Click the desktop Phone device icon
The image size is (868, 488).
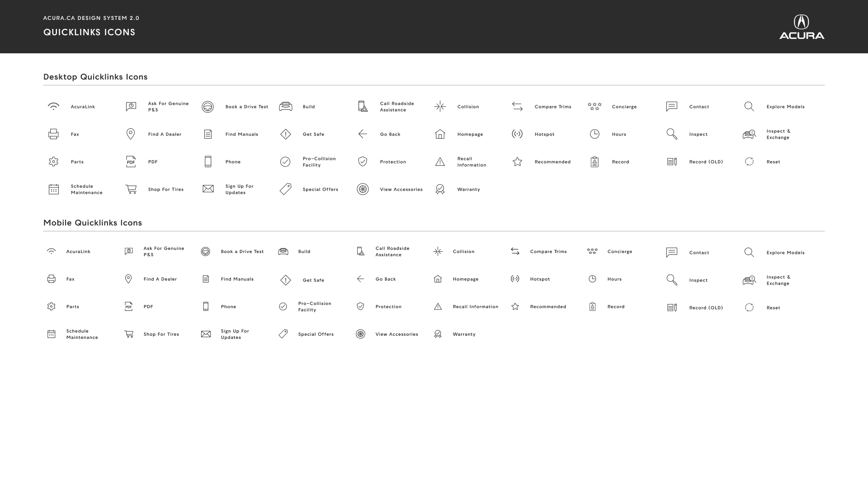point(208,162)
